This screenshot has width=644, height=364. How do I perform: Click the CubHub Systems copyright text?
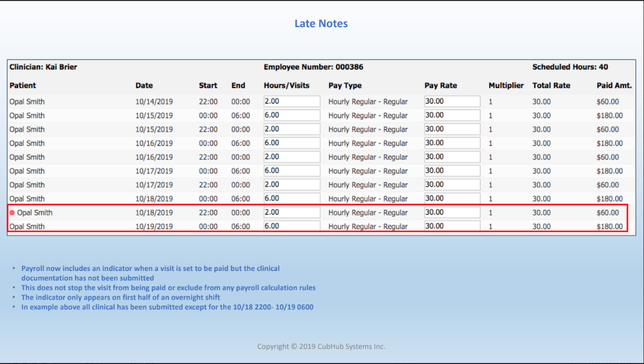321,346
